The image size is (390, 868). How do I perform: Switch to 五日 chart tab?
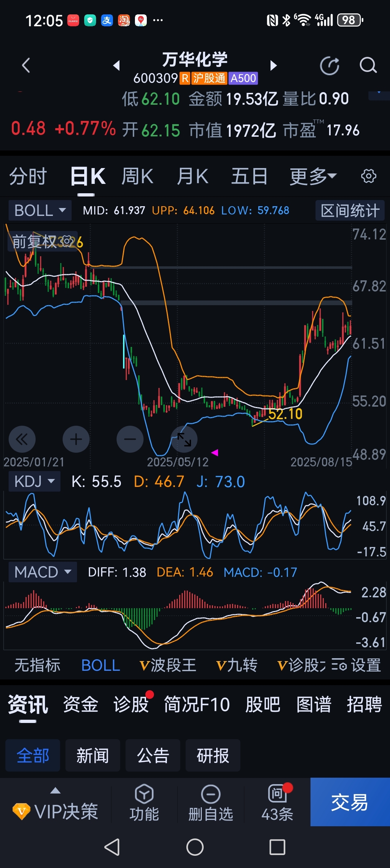click(249, 176)
